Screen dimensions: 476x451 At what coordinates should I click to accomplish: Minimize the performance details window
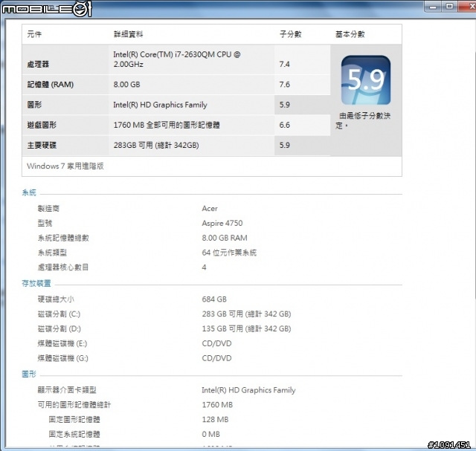pyautogui.click(x=433, y=7)
